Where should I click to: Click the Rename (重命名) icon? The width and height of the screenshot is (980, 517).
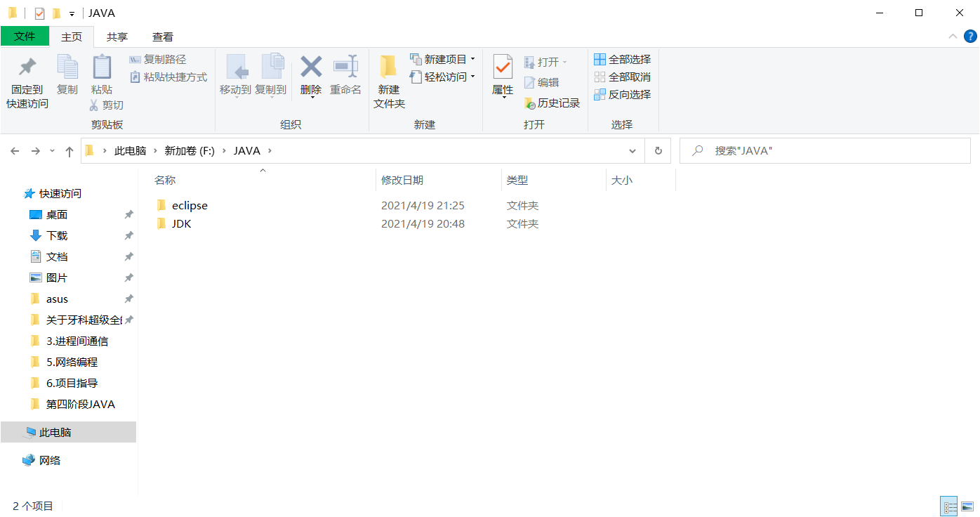pos(345,72)
